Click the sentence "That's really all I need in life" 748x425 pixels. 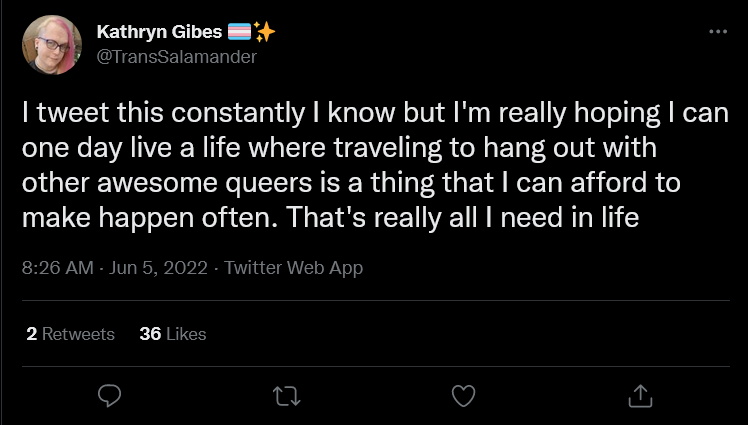point(462,218)
